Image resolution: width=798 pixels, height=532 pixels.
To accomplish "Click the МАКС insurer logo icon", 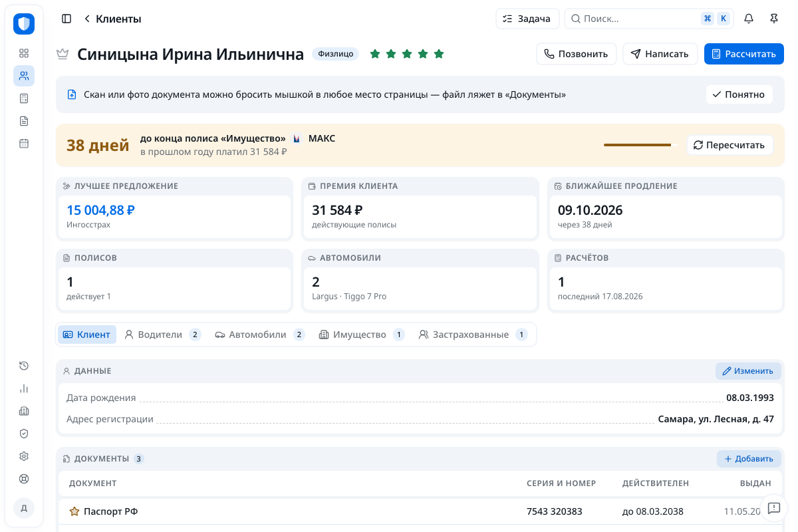I will coord(297,138).
